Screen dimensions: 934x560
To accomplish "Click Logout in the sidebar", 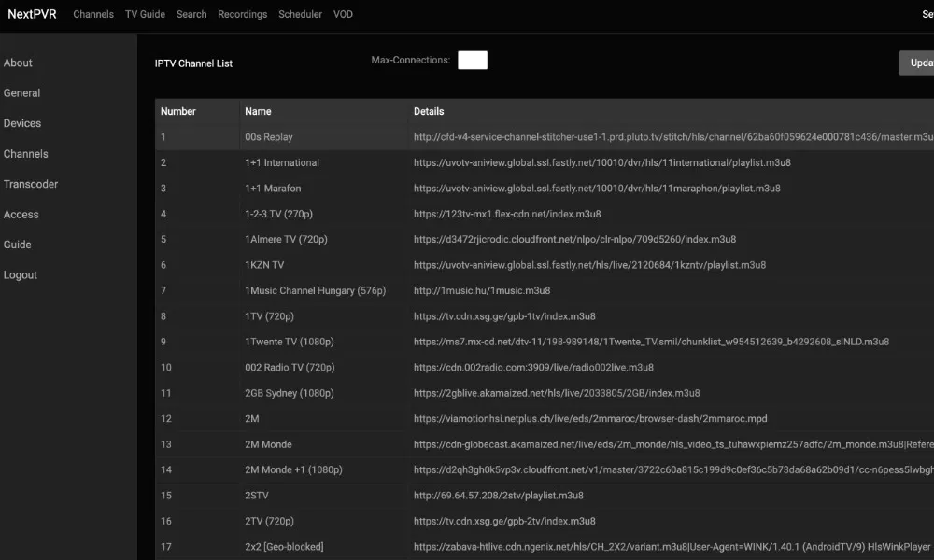I will [21, 275].
